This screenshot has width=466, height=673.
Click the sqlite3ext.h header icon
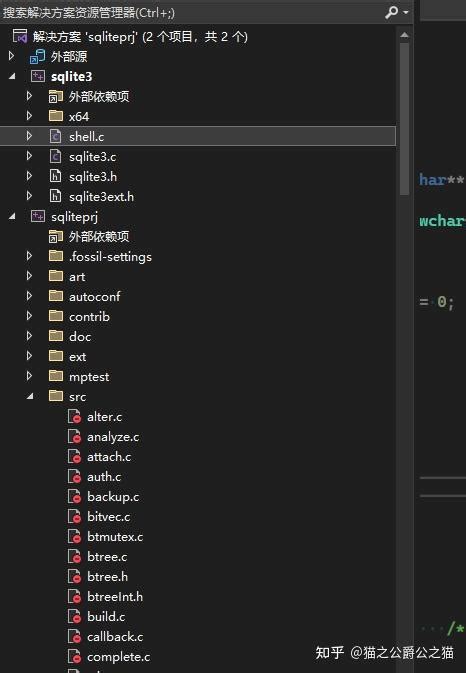tap(55, 196)
